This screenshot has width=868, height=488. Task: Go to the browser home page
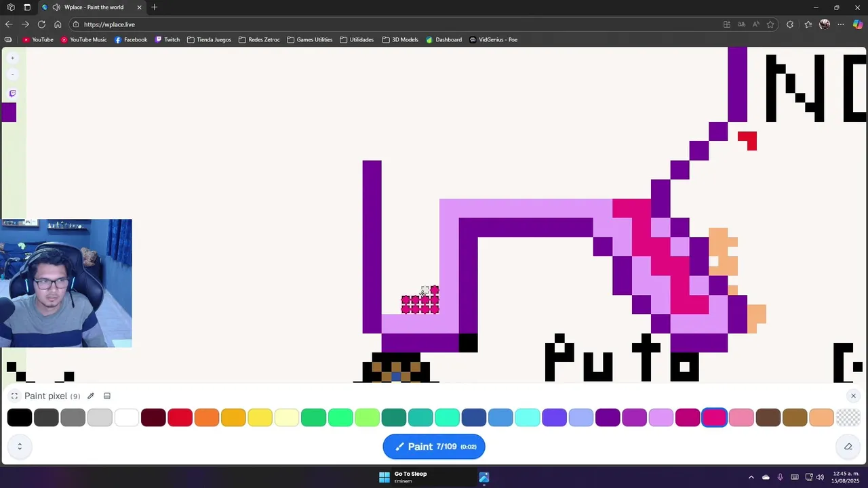click(58, 24)
